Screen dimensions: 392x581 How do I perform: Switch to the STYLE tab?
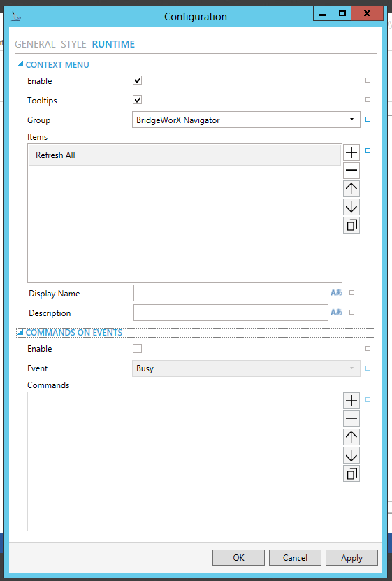(x=73, y=44)
